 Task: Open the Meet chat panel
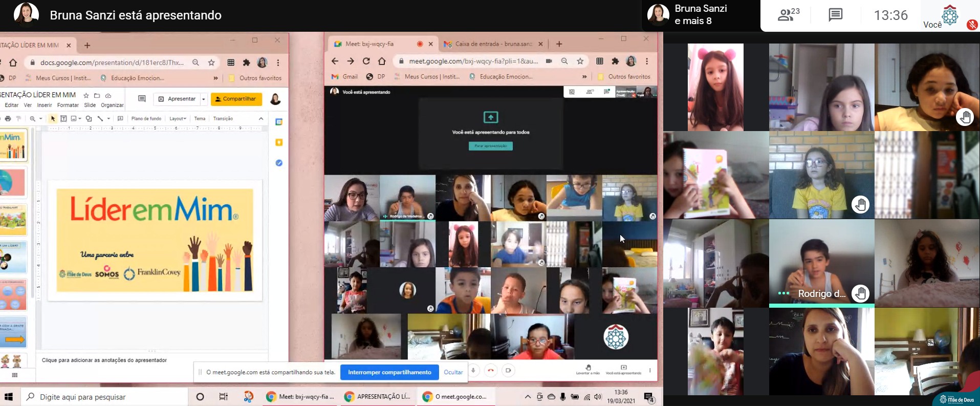pyautogui.click(x=835, y=15)
